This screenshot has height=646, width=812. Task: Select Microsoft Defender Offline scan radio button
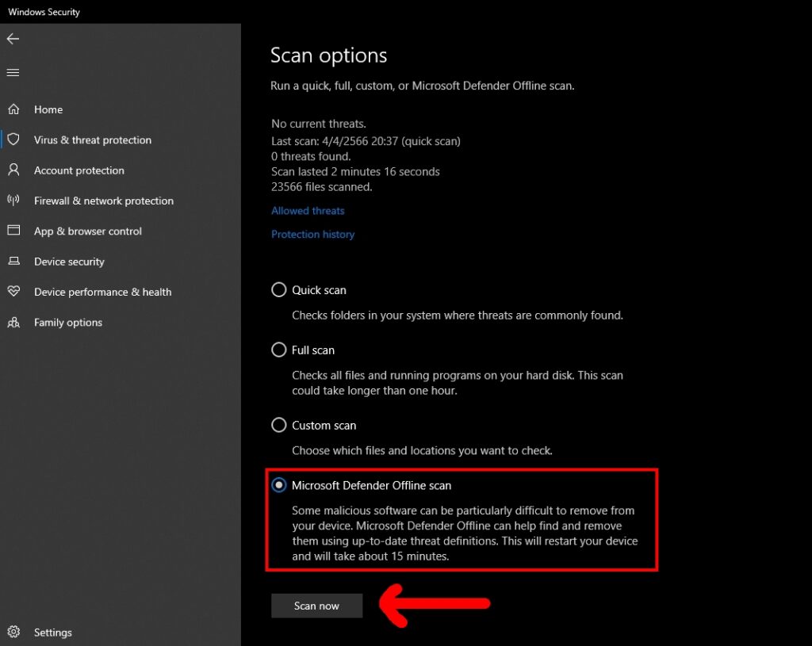click(279, 485)
